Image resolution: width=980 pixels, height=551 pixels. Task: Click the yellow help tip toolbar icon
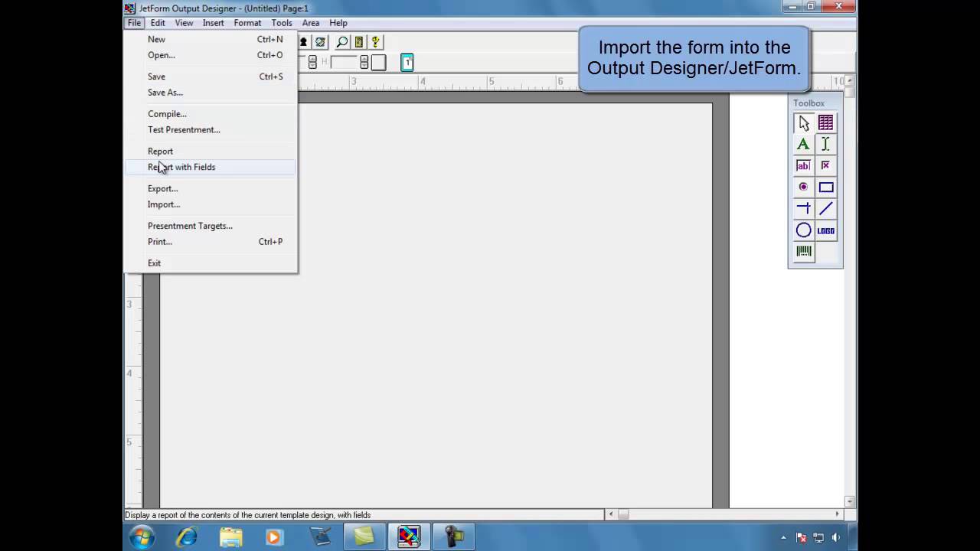[376, 42]
